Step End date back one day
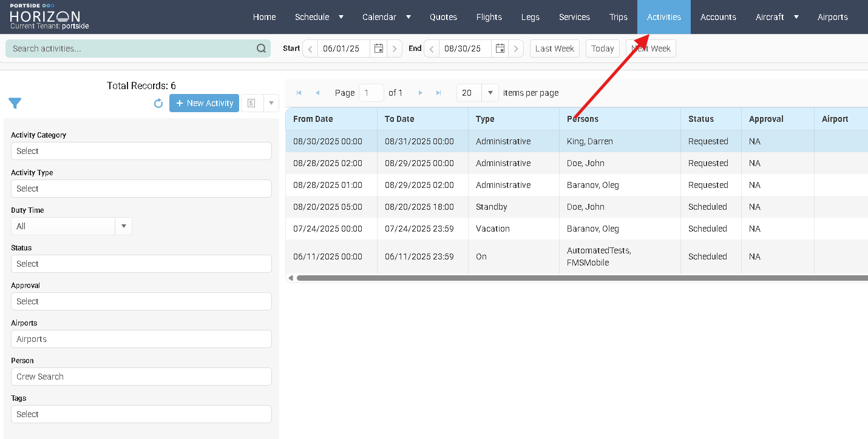Viewport: 868px width, 439px height. pyautogui.click(x=432, y=49)
